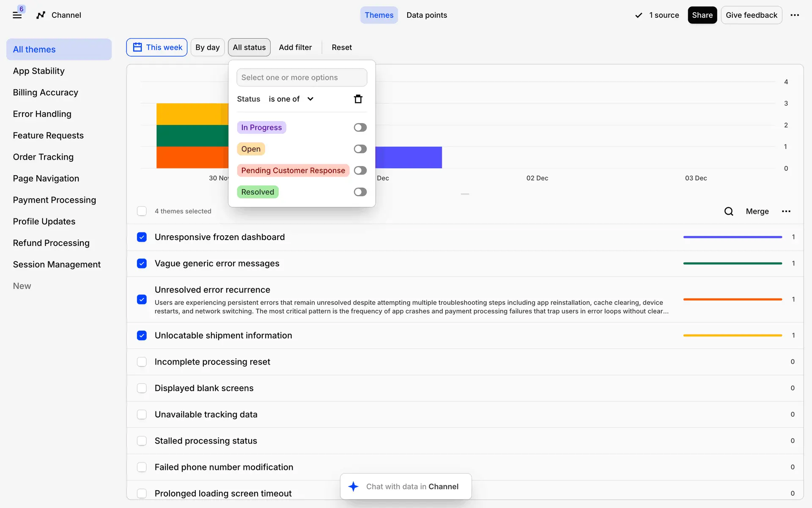
Task: Click the calendar icon on This week
Action: pyautogui.click(x=137, y=47)
